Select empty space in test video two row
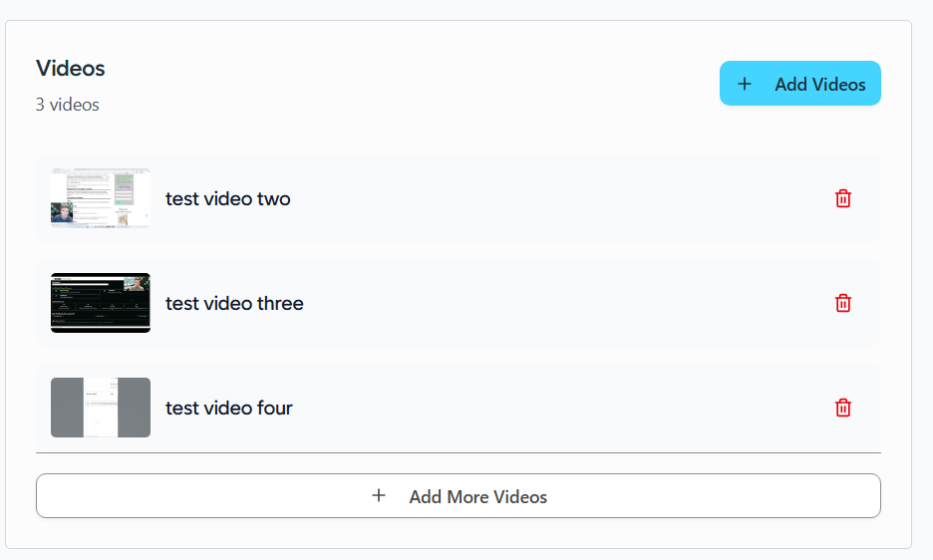The height and width of the screenshot is (560, 933). tap(558, 198)
